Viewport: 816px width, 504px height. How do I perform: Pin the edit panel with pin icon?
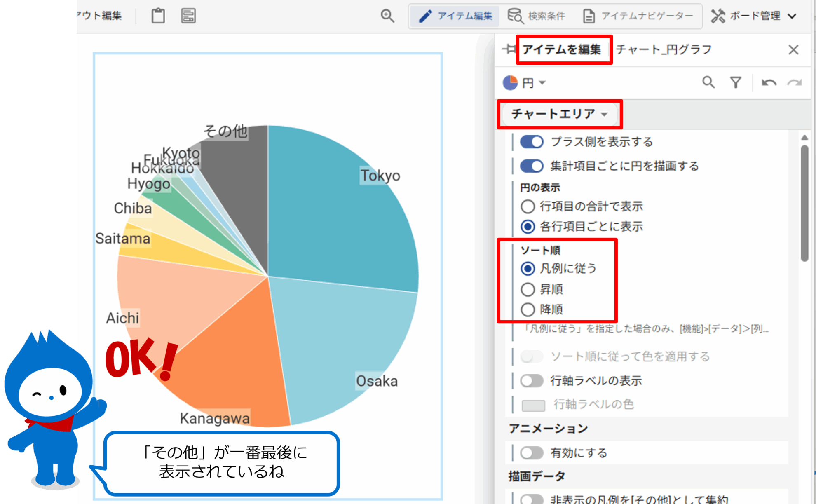tap(509, 49)
